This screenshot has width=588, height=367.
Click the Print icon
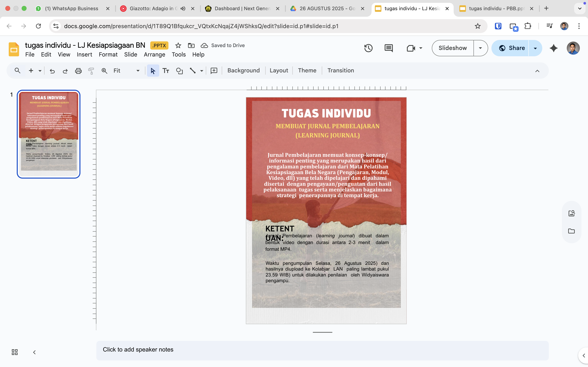[x=78, y=71]
